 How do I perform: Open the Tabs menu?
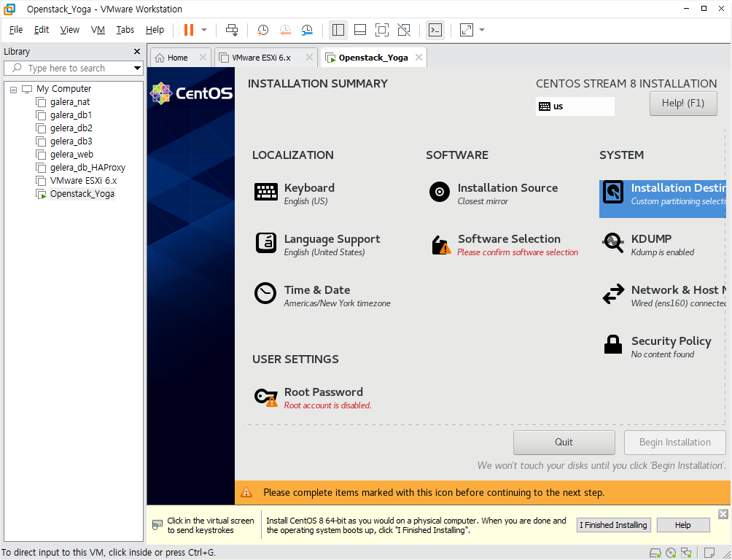125,30
